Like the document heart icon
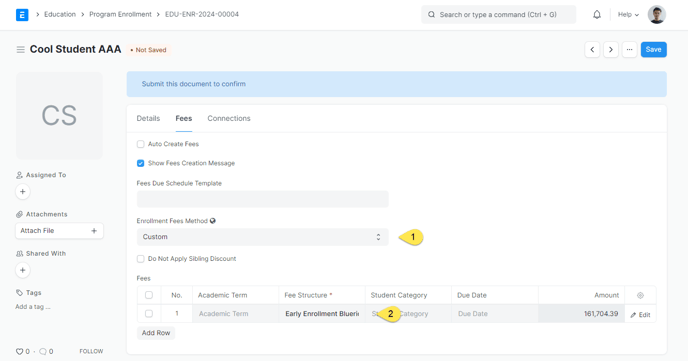 19,351
